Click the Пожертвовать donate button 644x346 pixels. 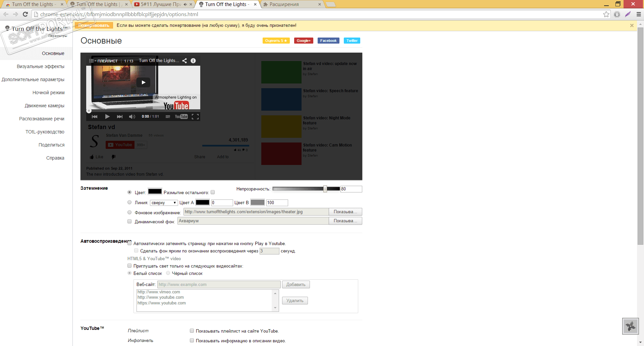(94, 25)
